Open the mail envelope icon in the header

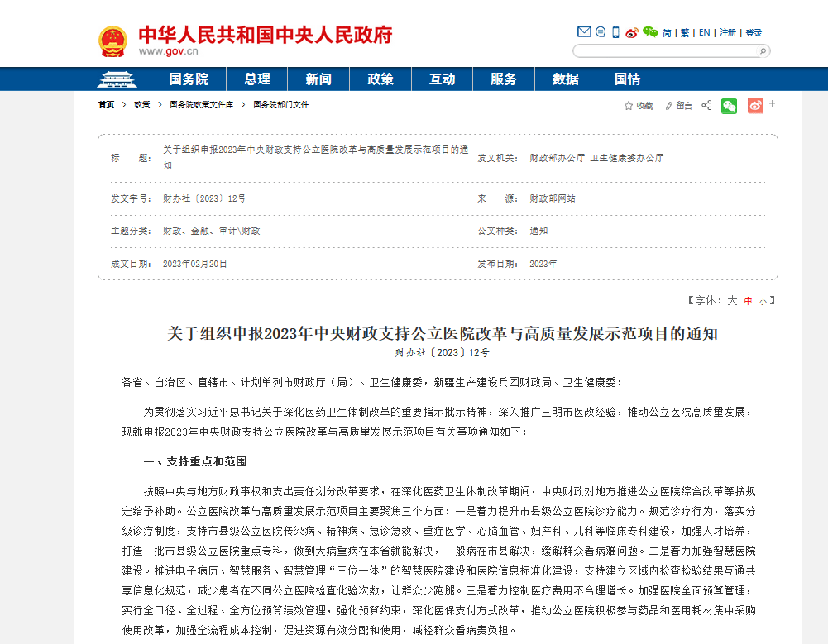[x=584, y=31]
